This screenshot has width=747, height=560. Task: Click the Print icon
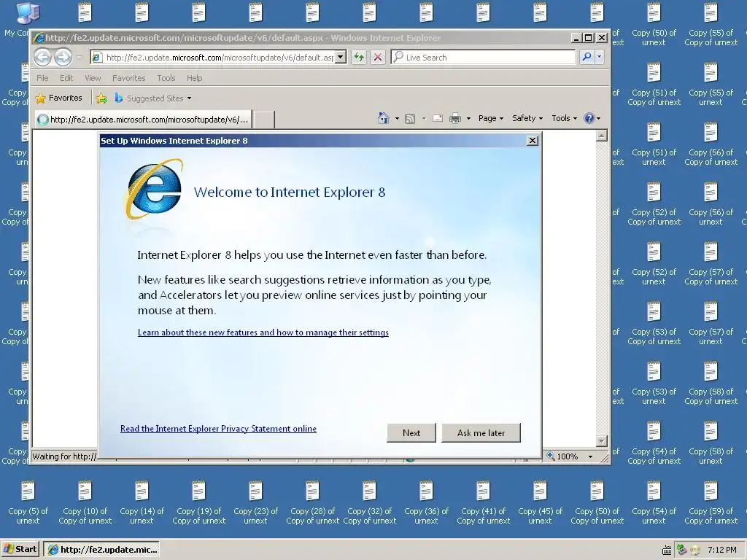click(x=455, y=118)
